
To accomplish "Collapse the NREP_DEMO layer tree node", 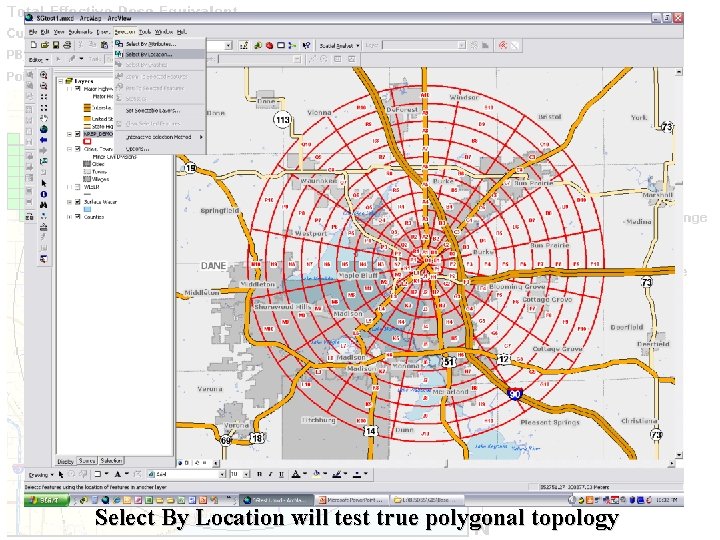I will click(x=69, y=134).
